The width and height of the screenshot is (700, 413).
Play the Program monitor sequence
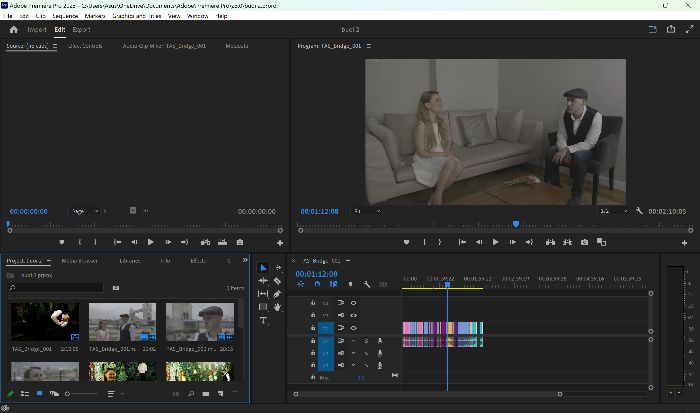[x=495, y=242]
